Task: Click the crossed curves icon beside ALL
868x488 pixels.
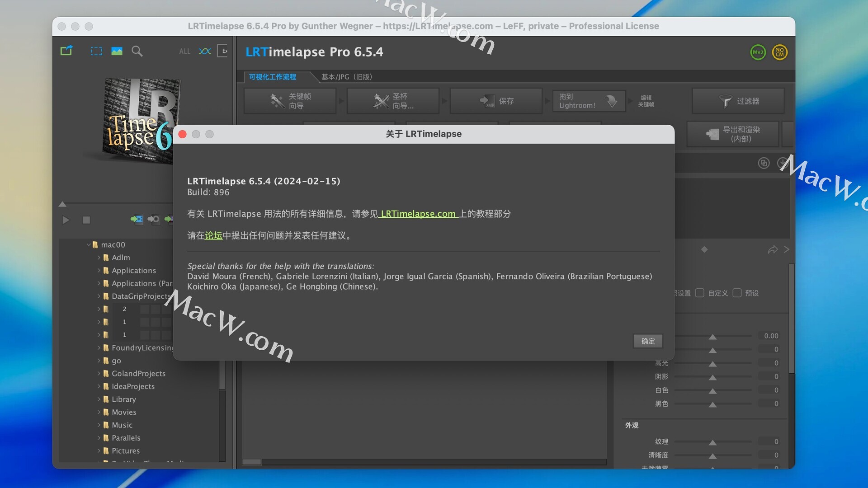Action: point(205,51)
